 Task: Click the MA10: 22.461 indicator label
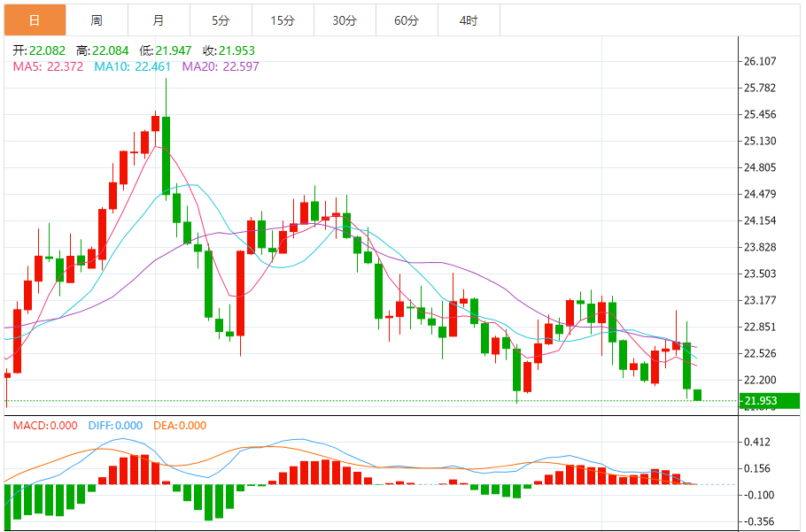[x=132, y=66]
